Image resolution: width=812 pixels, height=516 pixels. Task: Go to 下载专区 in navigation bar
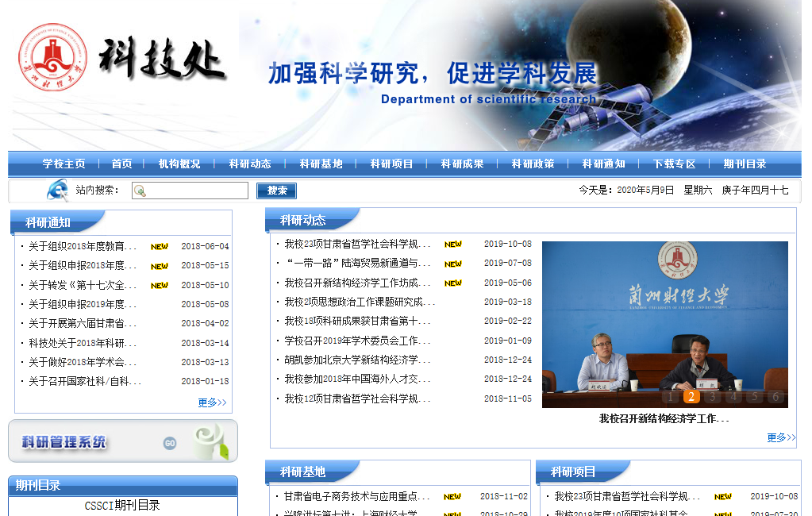coord(674,164)
